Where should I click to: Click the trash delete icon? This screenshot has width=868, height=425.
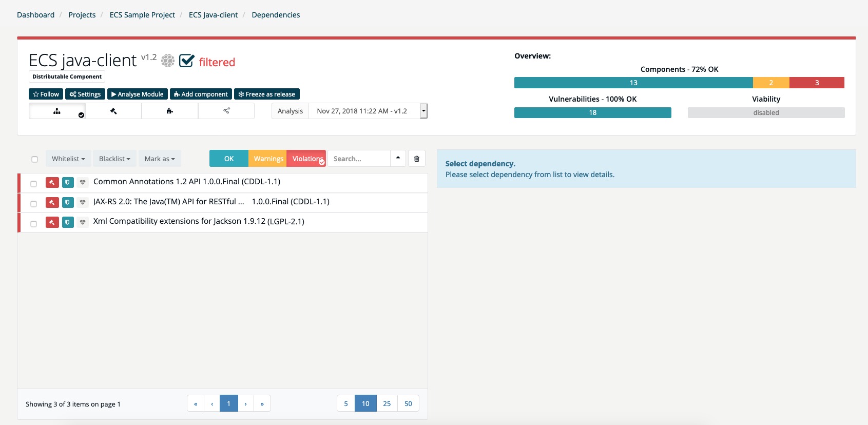[x=417, y=159]
